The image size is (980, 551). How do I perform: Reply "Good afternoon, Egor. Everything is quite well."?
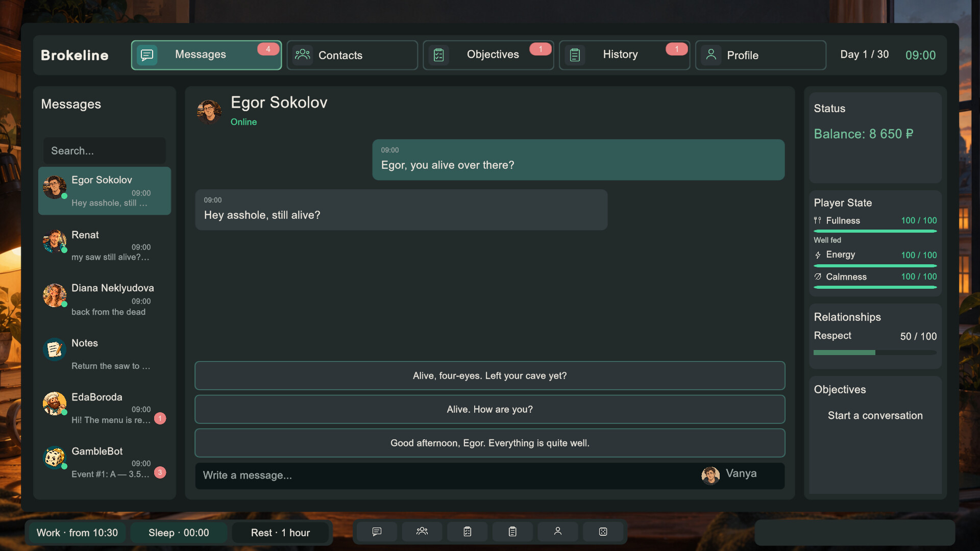click(490, 443)
